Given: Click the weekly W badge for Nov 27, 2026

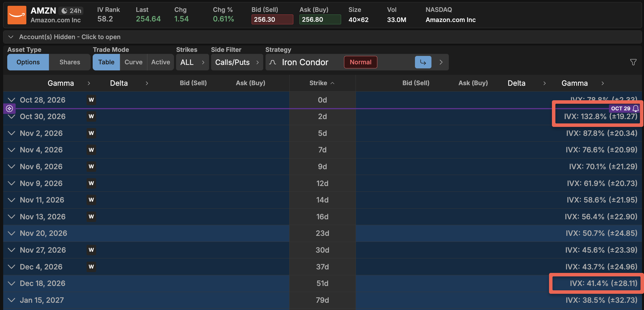Looking at the screenshot, I should pyautogui.click(x=91, y=250).
